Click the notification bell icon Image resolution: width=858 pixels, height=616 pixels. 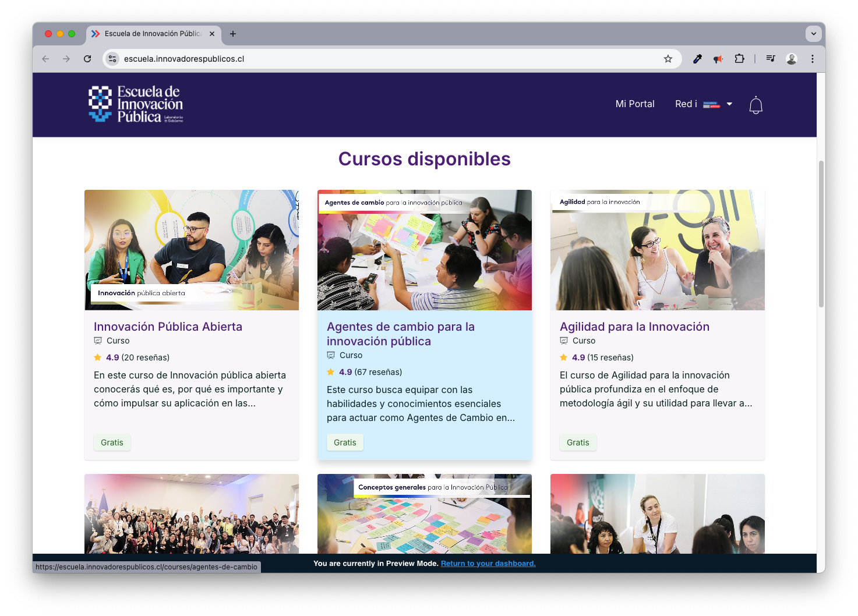(755, 105)
